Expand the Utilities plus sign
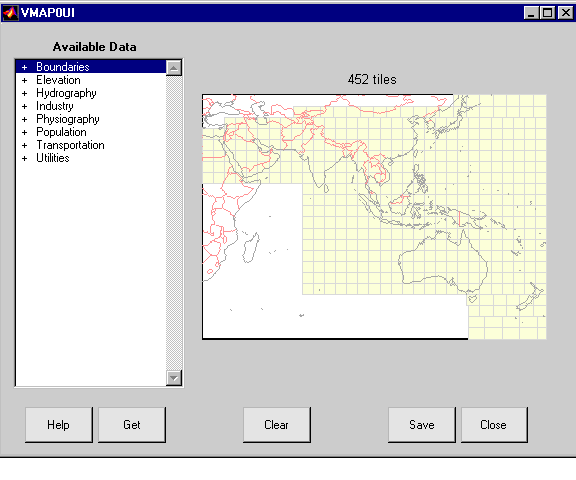The height and width of the screenshot is (480, 576). 25,158
